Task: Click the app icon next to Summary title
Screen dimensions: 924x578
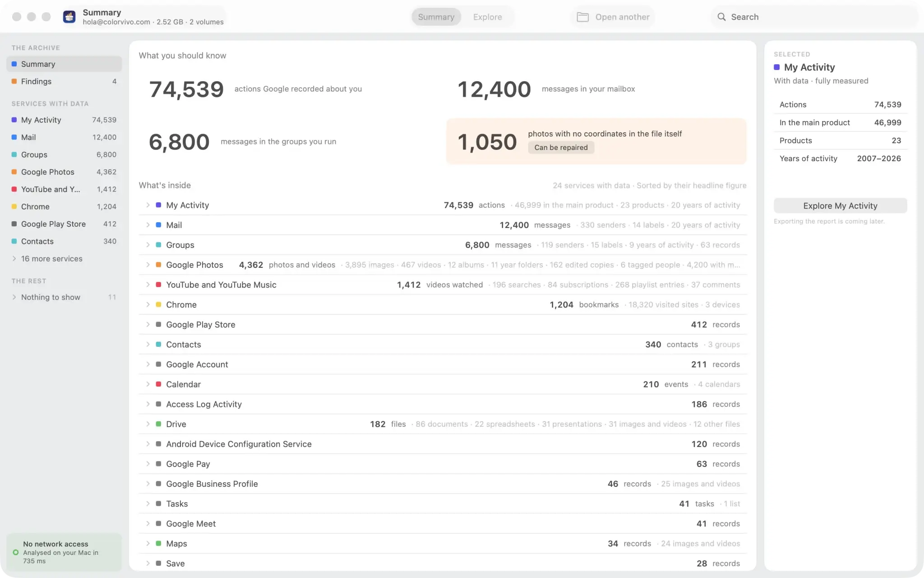Action: pyautogui.click(x=69, y=17)
